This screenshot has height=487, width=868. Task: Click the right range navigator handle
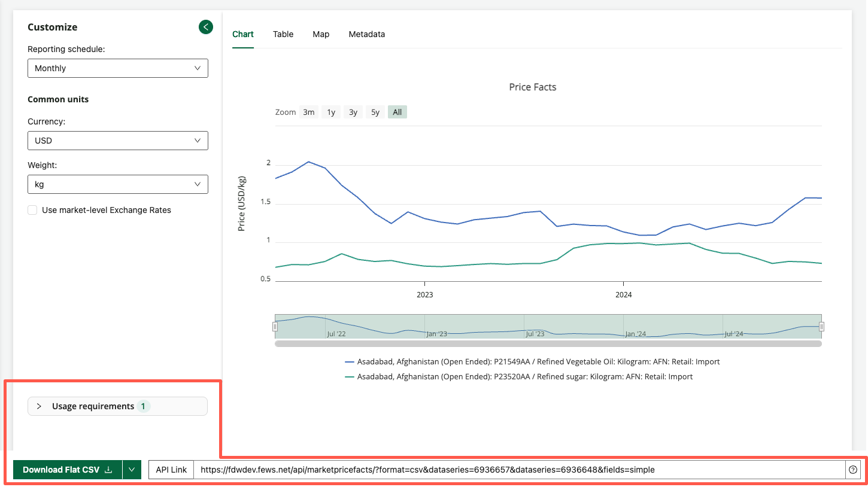tap(821, 327)
